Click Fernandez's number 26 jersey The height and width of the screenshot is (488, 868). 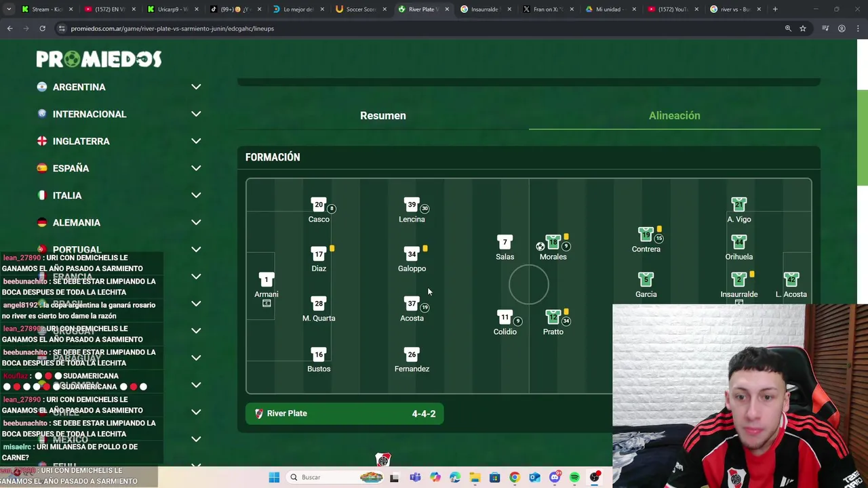(412, 354)
